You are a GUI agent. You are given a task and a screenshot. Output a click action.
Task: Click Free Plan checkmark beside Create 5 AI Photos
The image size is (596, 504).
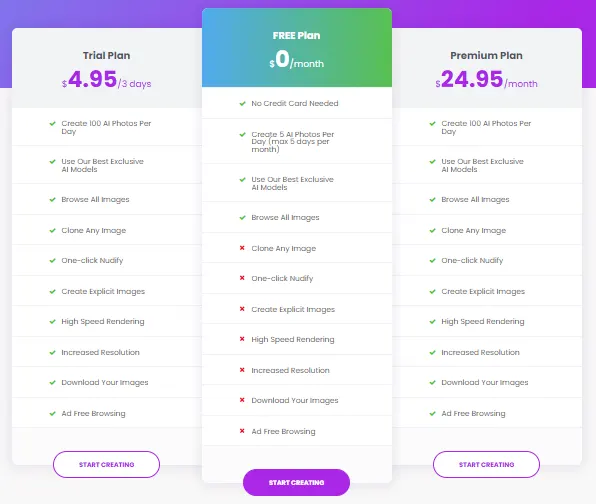pyautogui.click(x=243, y=135)
